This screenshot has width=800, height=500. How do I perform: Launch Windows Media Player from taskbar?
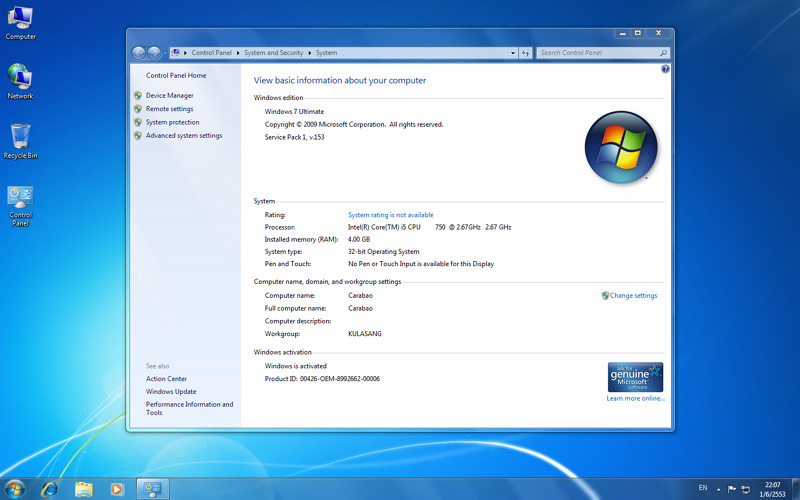coord(117,489)
